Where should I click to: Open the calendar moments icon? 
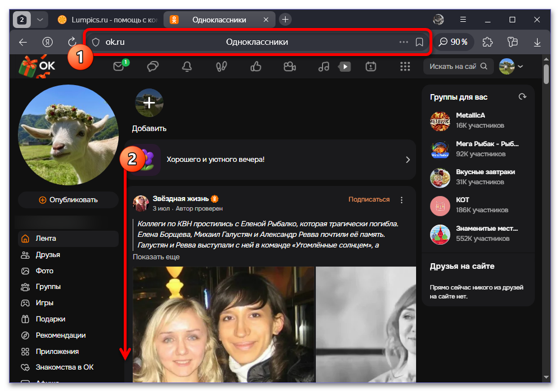(371, 67)
